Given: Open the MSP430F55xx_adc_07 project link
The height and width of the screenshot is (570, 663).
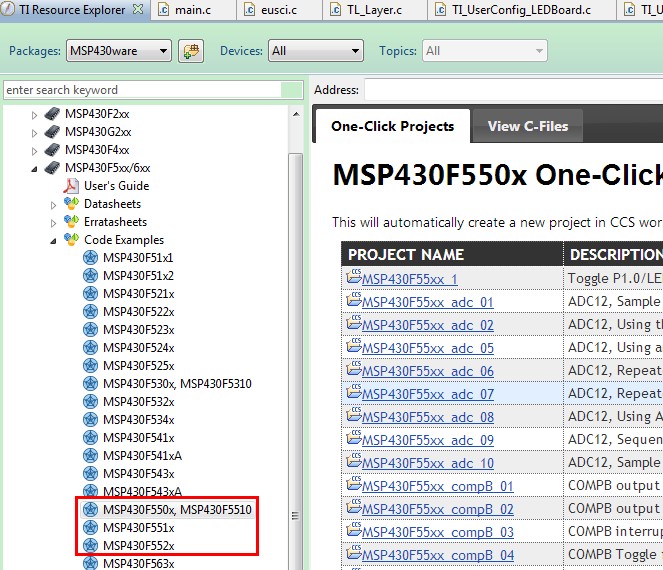Looking at the screenshot, I should tap(428, 394).
